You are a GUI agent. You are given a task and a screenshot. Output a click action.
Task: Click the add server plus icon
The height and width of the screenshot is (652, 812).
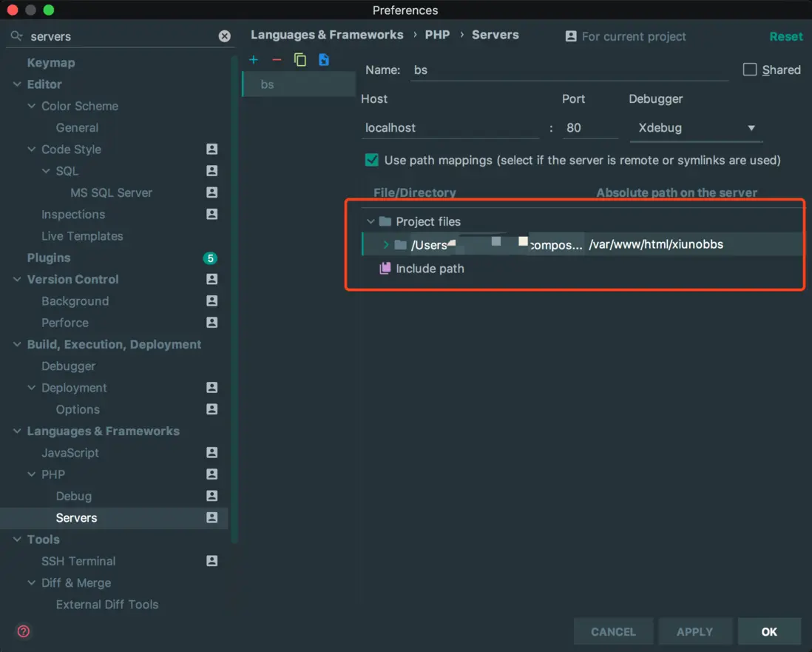coord(254,60)
